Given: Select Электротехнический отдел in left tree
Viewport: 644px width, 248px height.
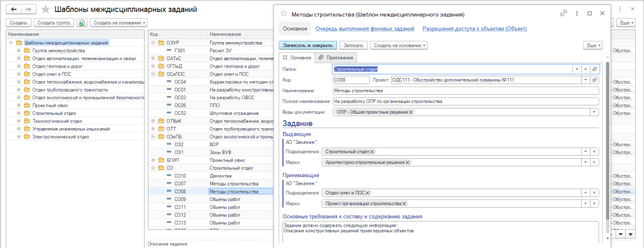Looking at the screenshot, I should click(x=62, y=136).
